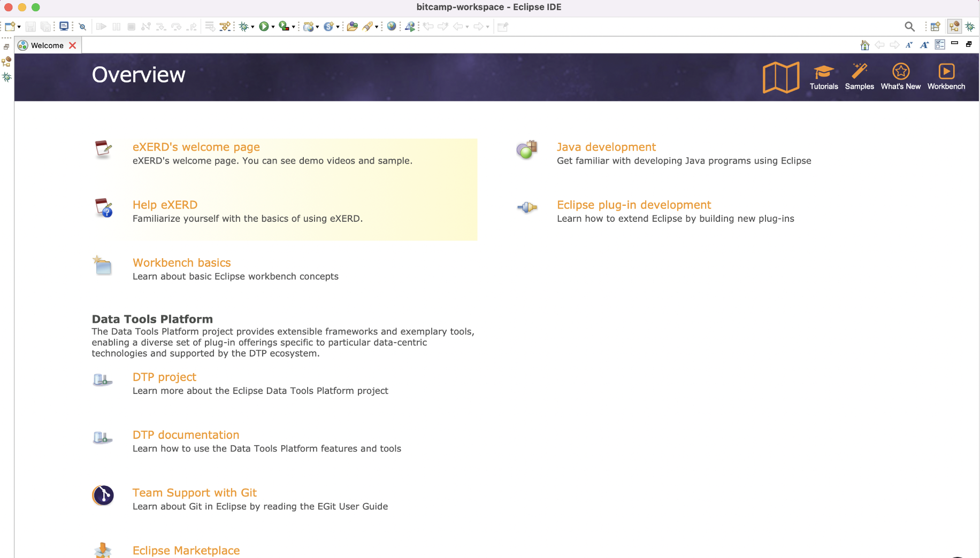Screen dimensions: 980x558
Task: Open Eclipse plug-in development link
Action: click(x=634, y=205)
